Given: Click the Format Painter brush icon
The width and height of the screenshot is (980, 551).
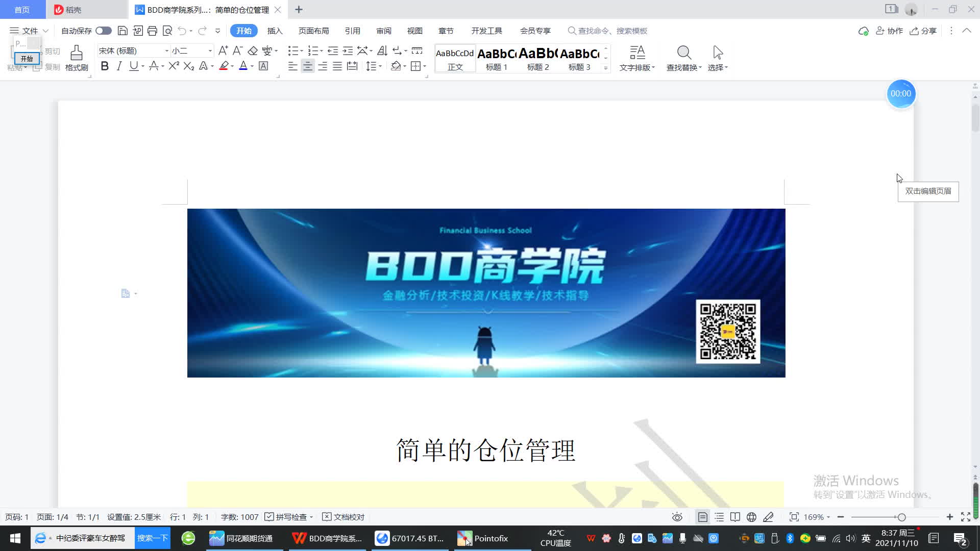Looking at the screenshot, I should click(77, 53).
